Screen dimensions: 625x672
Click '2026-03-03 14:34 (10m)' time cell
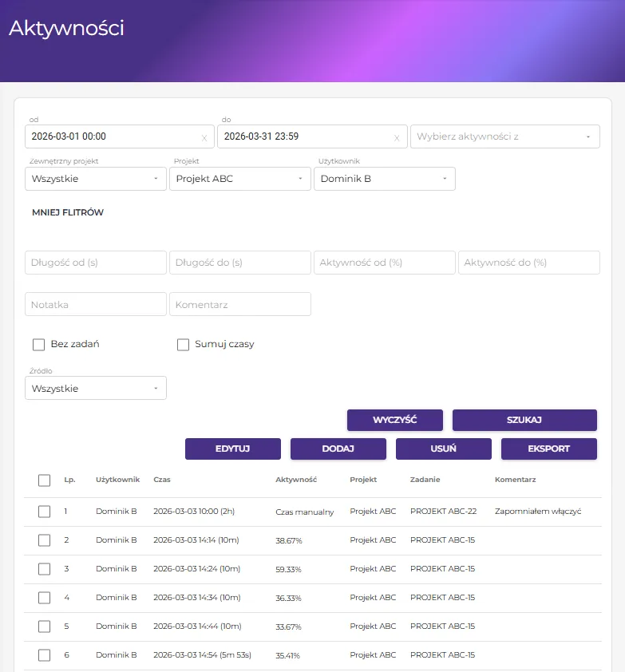[197, 598]
